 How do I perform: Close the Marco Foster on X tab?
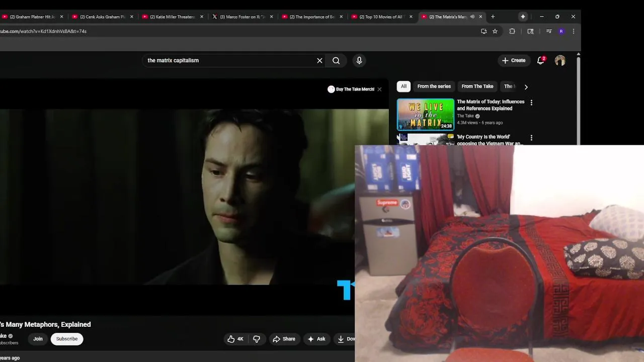point(271,17)
